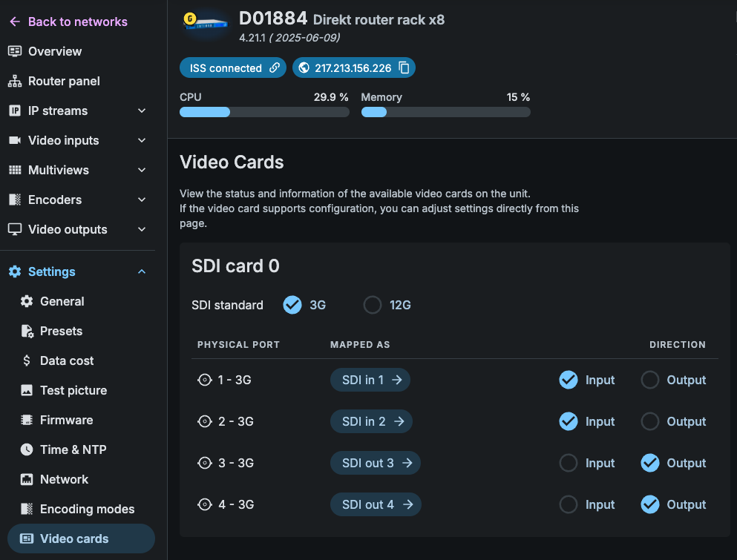Click the port icon for 3 - 3G
The width and height of the screenshot is (737, 560).
(x=204, y=463)
